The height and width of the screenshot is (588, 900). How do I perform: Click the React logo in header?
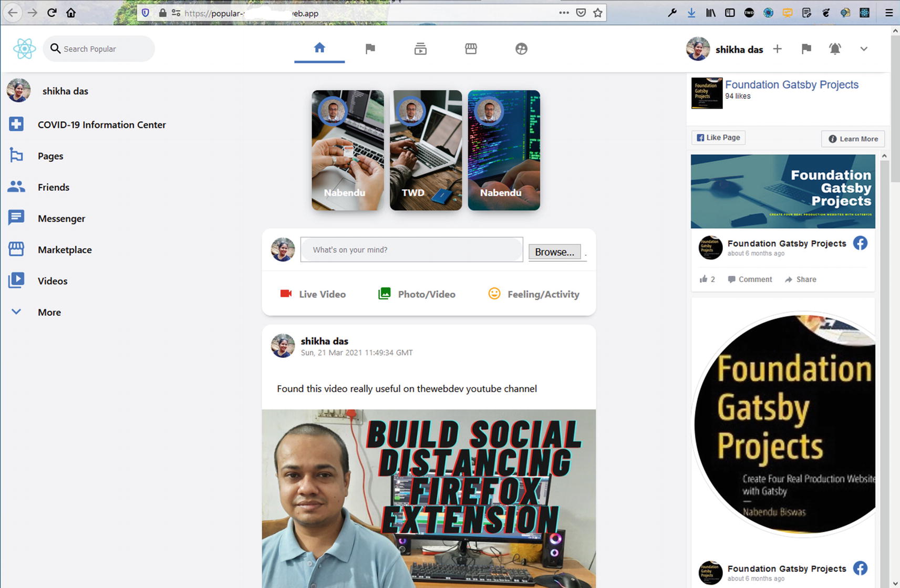(24, 49)
